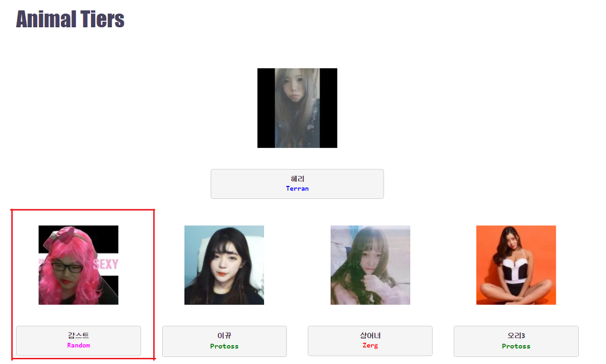The image size is (606, 364).
Task: Click the Protoss text under 이뀨
Action: (x=224, y=346)
